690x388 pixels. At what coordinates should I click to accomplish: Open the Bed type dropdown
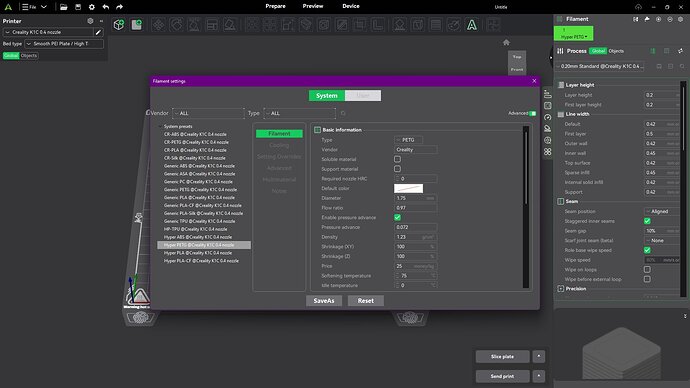click(64, 44)
